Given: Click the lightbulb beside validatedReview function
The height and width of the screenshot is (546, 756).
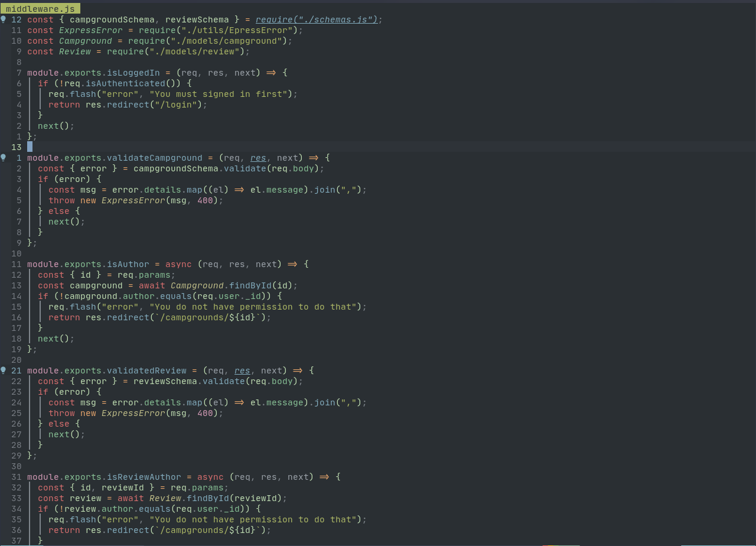Looking at the screenshot, I should tap(3, 370).
